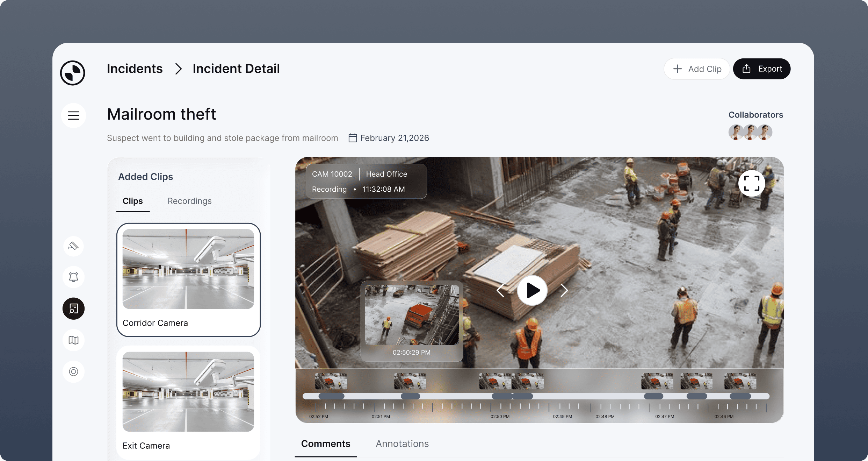Step back using the left video chevron

tap(500, 290)
